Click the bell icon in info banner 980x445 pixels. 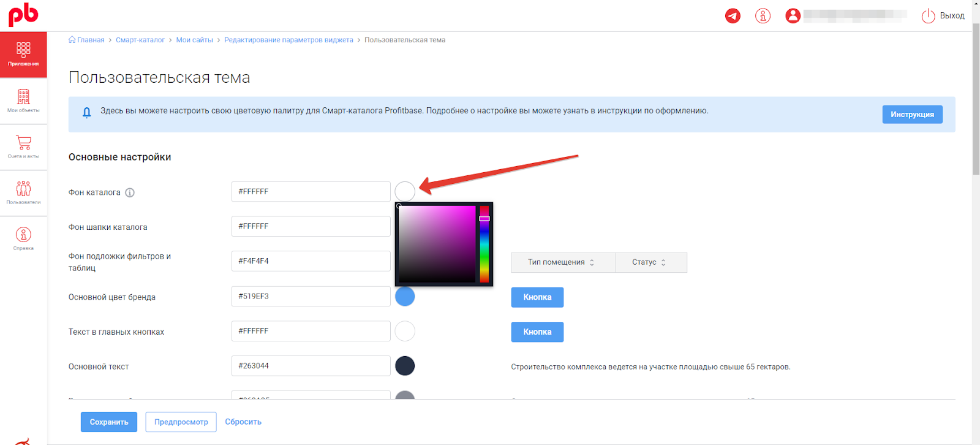[x=87, y=112]
